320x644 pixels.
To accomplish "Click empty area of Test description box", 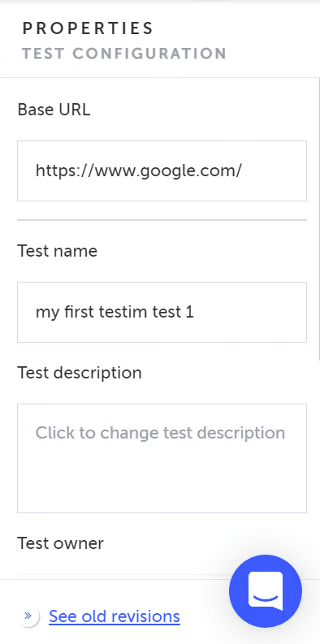I will [162, 481].
